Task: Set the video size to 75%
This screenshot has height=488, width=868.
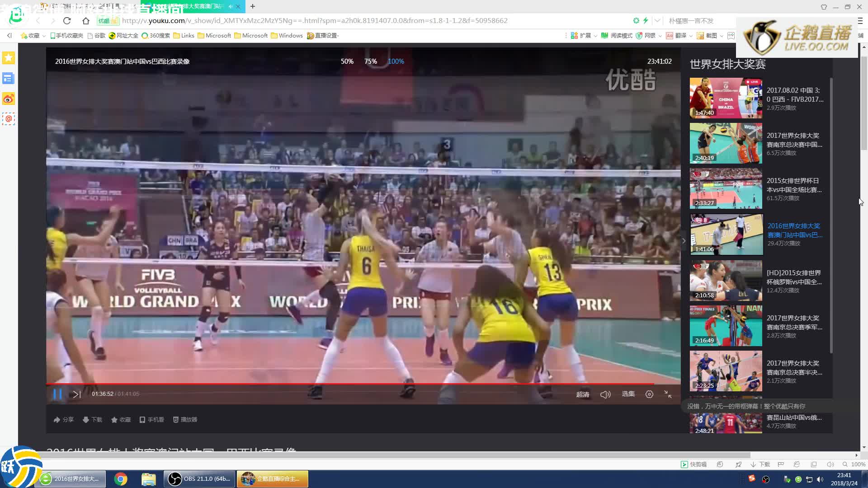Action: 370,61
